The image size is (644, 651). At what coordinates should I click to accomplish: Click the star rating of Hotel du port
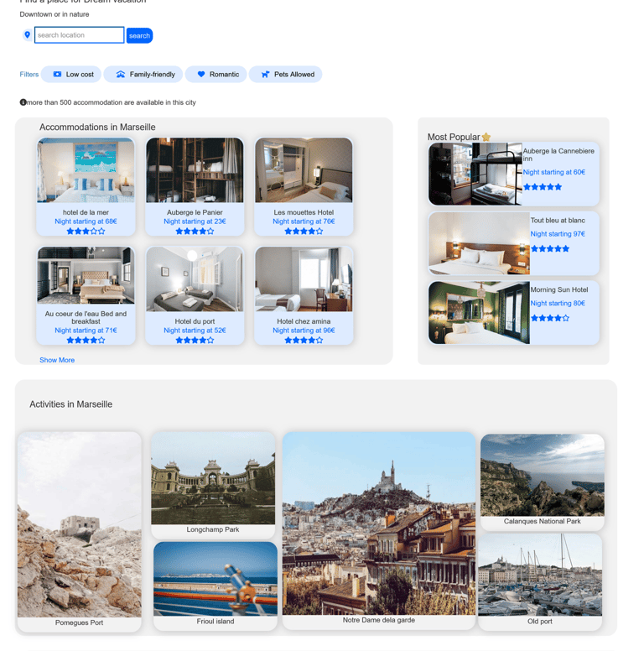click(x=195, y=340)
